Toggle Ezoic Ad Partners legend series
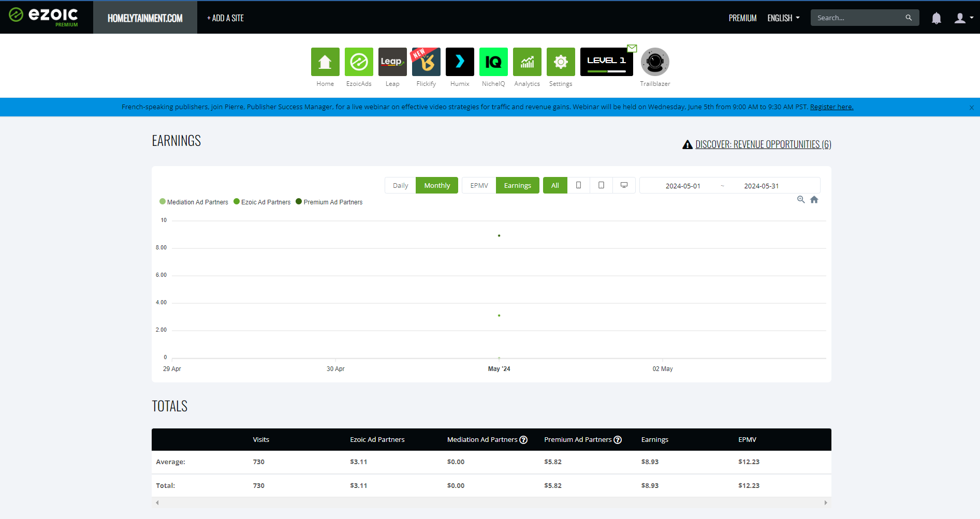 (262, 202)
